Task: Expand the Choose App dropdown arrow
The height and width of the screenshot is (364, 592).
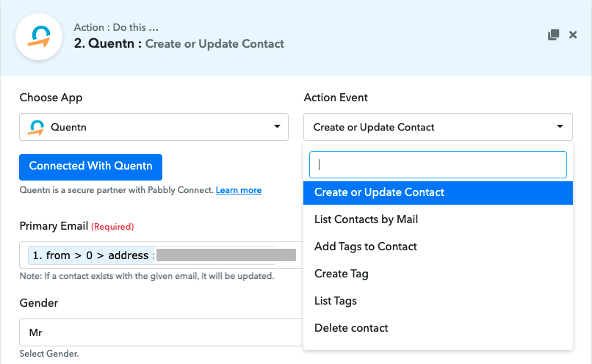Action: (278, 126)
